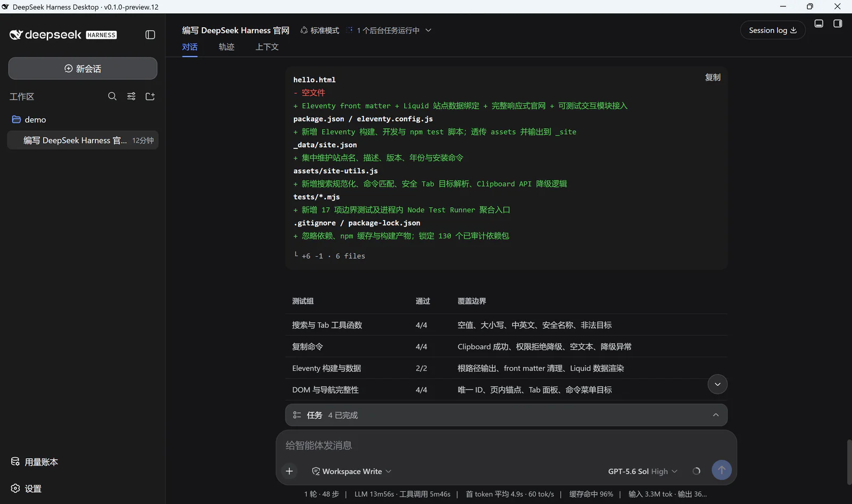
Task: Select the demo workspace folder
Action: [x=83, y=120]
